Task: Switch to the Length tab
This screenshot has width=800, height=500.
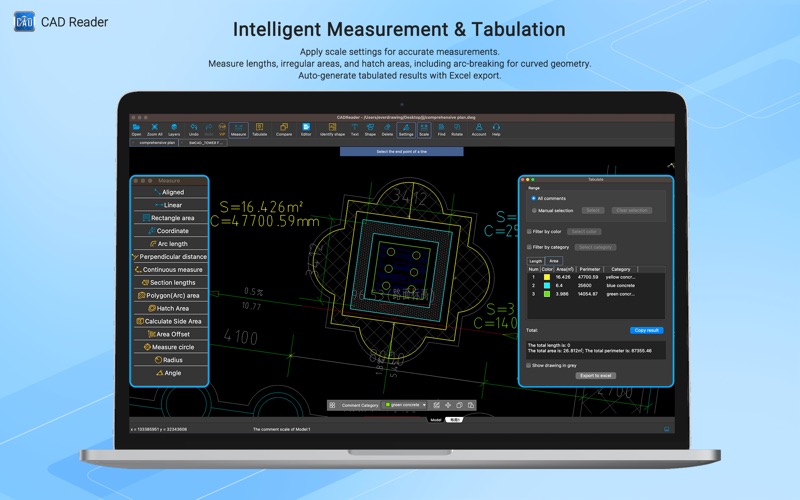Action: coord(535,261)
